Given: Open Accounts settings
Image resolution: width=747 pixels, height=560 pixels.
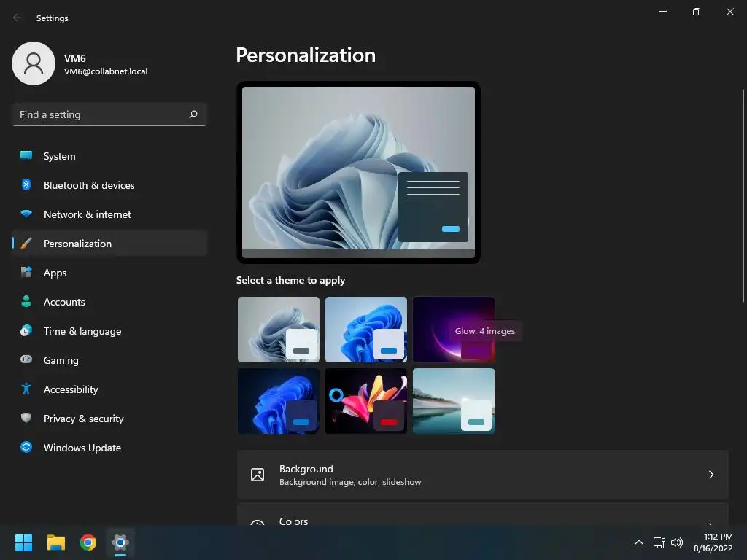Looking at the screenshot, I should pyautogui.click(x=109, y=301).
